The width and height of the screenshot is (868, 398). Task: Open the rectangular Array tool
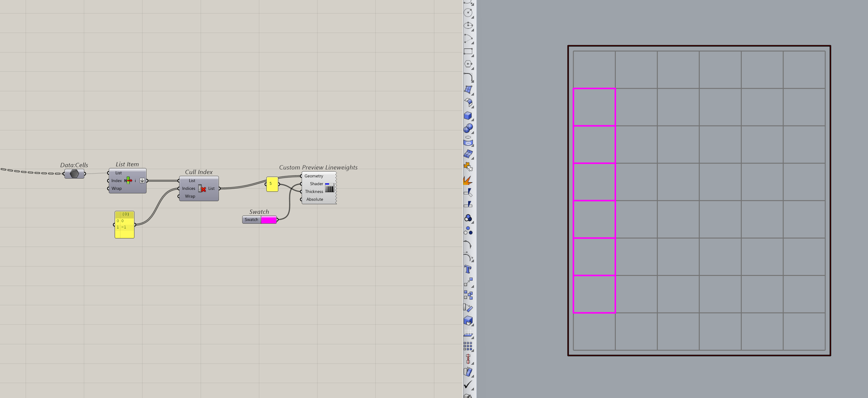pyautogui.click(x=468, y=346)
